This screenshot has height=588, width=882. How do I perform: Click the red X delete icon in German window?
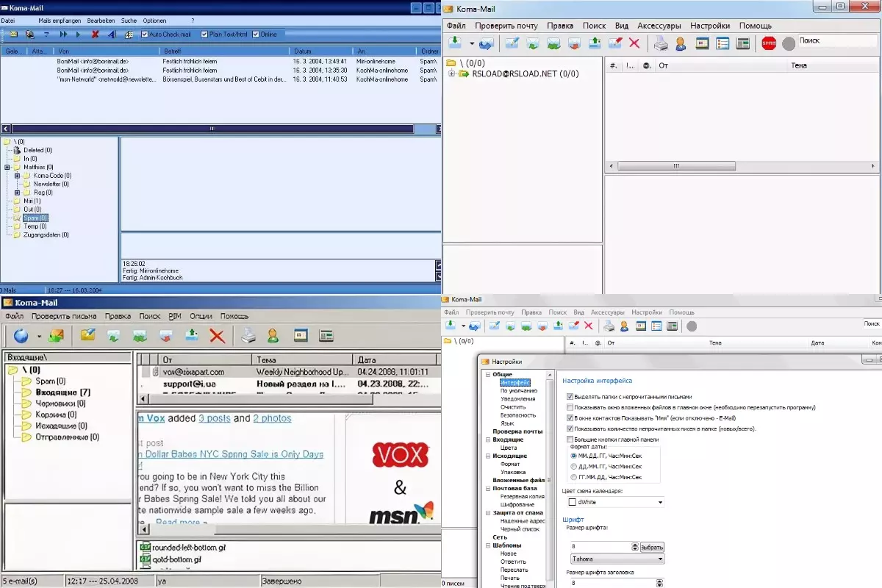(95, 35)
